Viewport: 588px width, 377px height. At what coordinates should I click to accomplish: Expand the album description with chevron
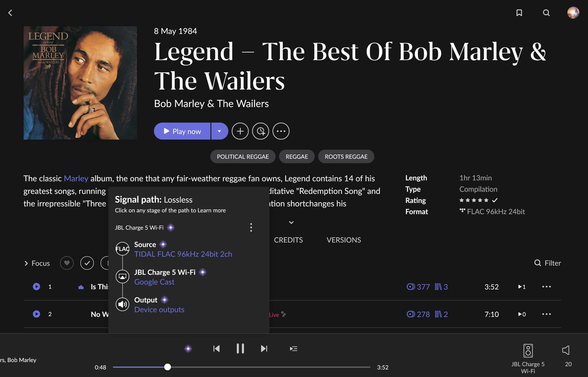point(291,223)
